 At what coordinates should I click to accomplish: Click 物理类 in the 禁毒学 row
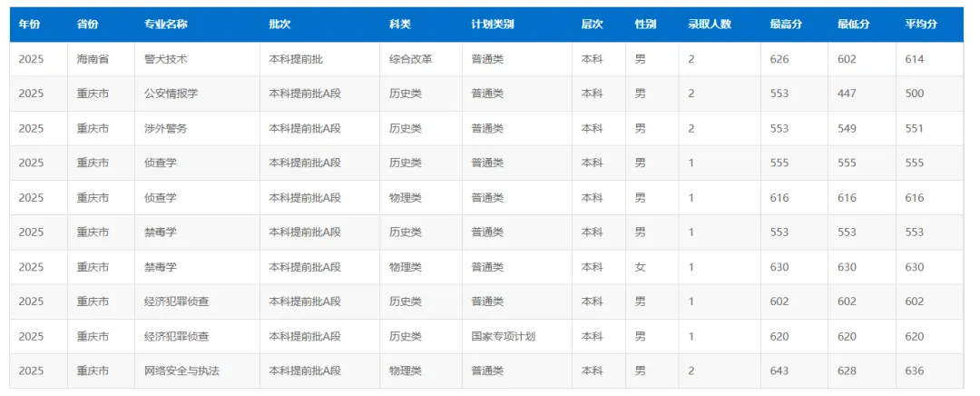coord(406,267)
